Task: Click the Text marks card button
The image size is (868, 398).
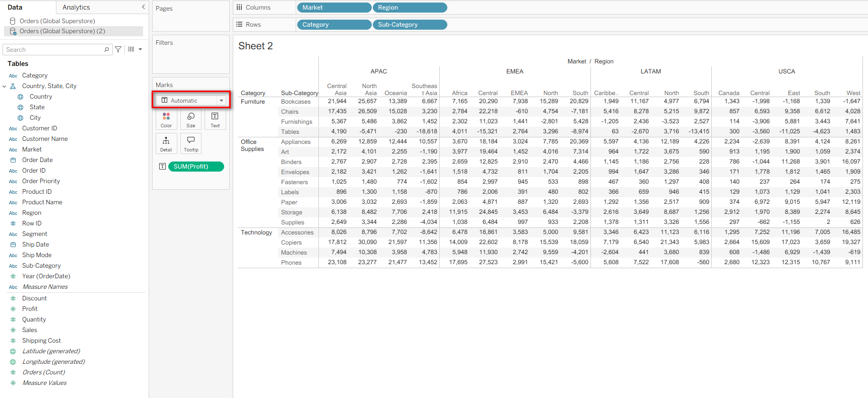Action: [215, 120]
